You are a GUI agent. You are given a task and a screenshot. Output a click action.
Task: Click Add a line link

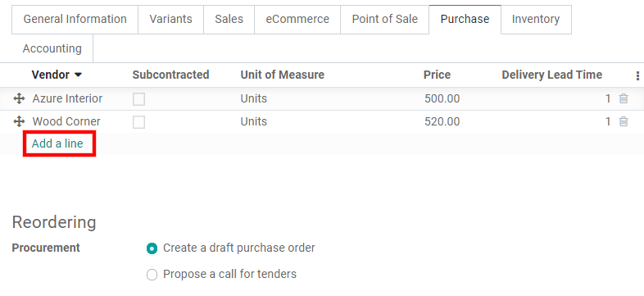(57, 143)
